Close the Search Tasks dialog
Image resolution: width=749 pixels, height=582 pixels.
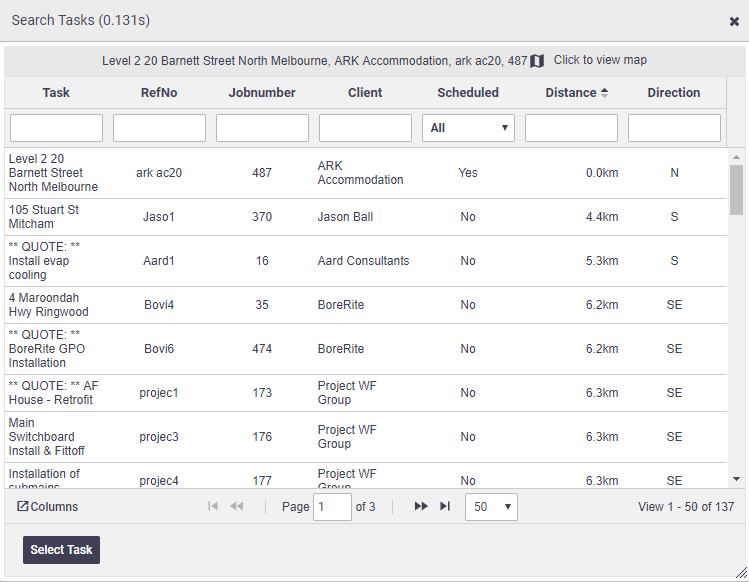[734, 22]
